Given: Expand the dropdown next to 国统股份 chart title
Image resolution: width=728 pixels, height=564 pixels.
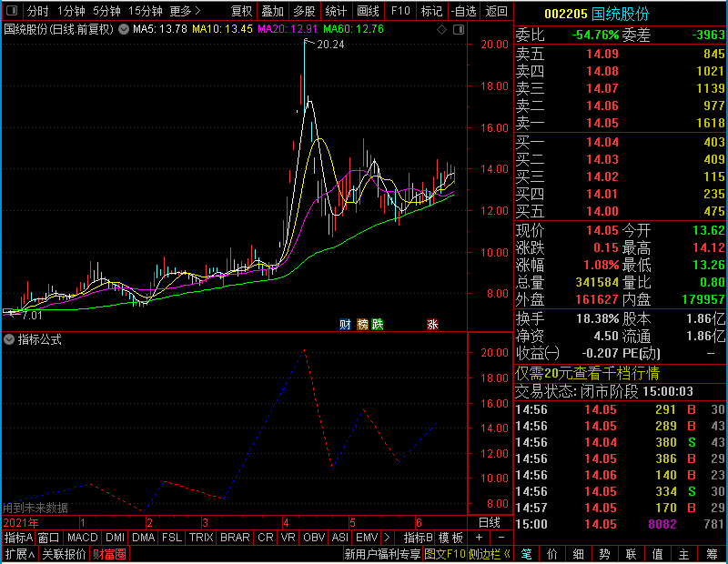Looking at the screenshot, I should pos(124,29).
